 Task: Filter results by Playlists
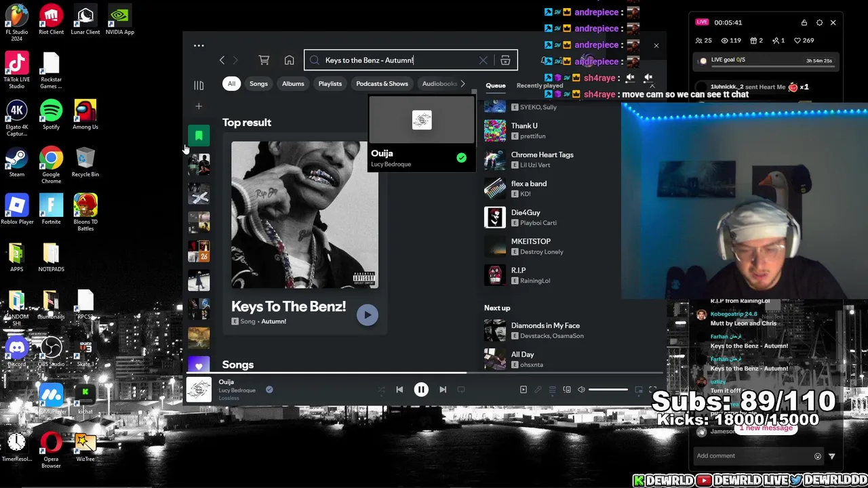[330, 84]
